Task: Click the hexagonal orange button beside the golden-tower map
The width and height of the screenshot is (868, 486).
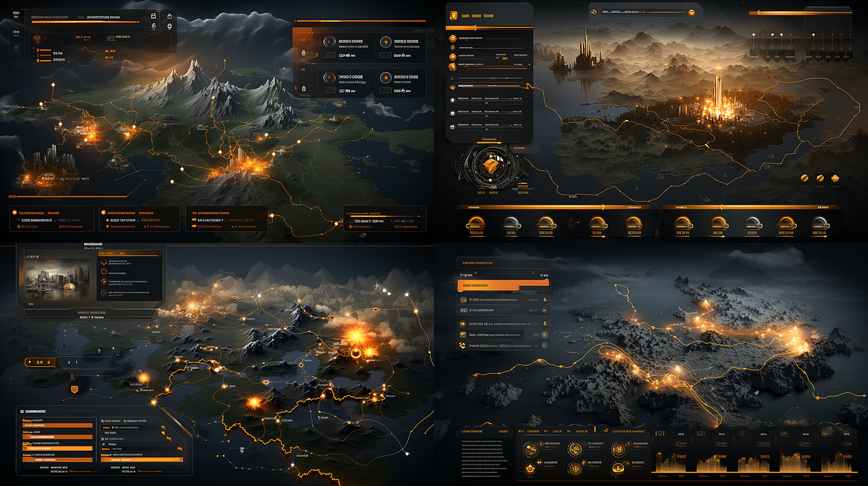Action: [x=835, y=178]
